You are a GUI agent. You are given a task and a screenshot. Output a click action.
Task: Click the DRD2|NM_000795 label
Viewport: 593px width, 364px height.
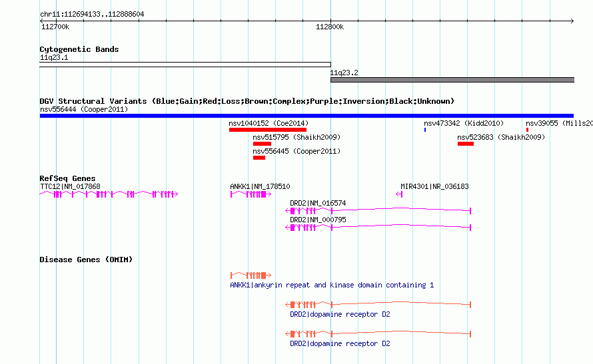pos(318,220)
